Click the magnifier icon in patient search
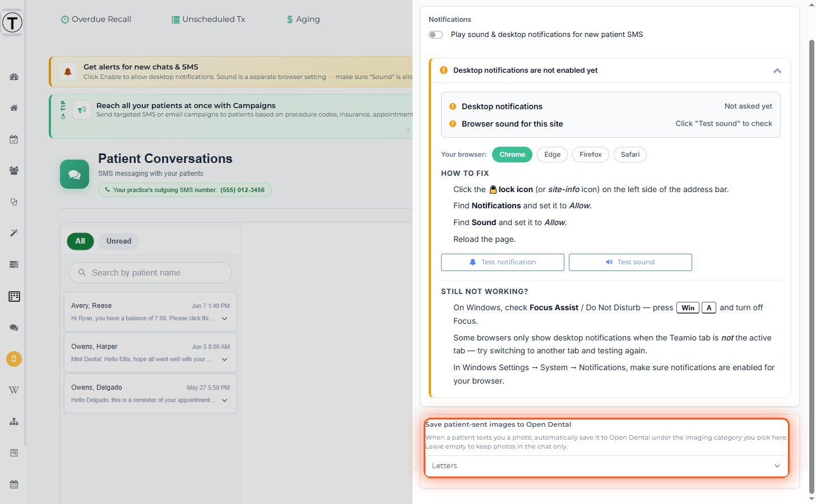 (82, 273)
